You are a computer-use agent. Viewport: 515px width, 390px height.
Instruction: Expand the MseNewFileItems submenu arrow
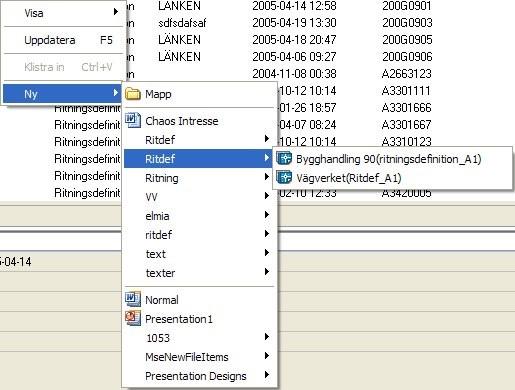(267, 356)
